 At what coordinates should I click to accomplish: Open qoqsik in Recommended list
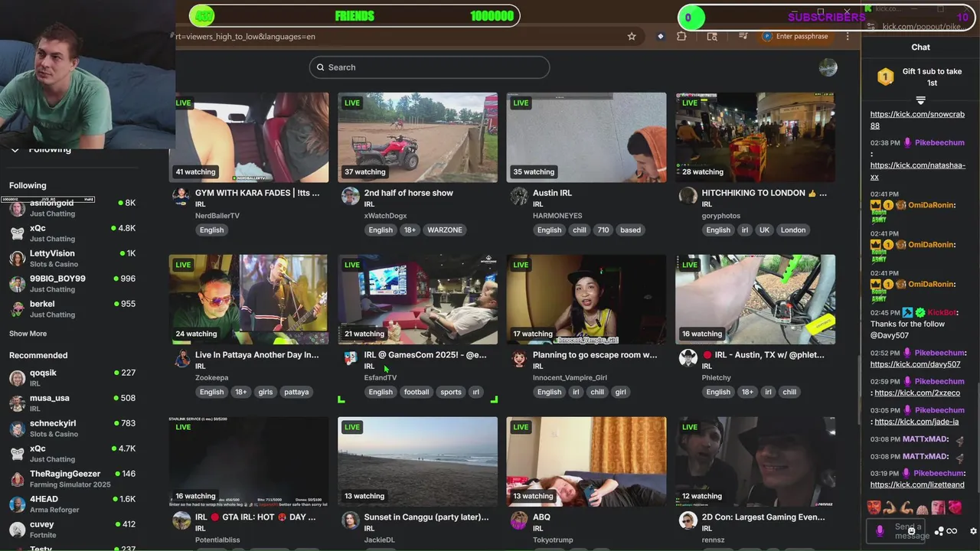[x=72, y=377]
